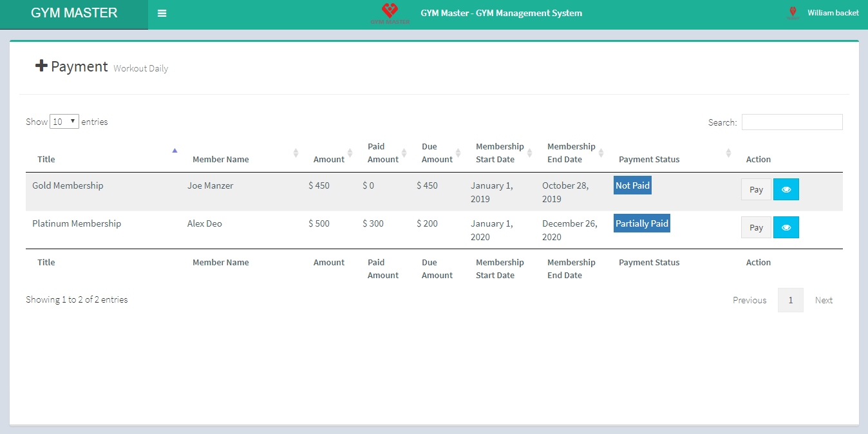
Task: Click Pay for Alex Deo's Platinum Membership
Action: pyautogui.click(x=755, y=227)
